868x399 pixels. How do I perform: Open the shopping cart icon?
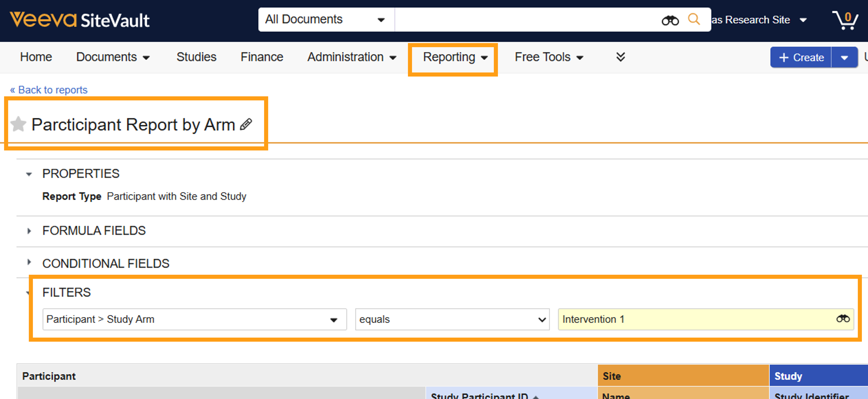(x=845, y=20)
